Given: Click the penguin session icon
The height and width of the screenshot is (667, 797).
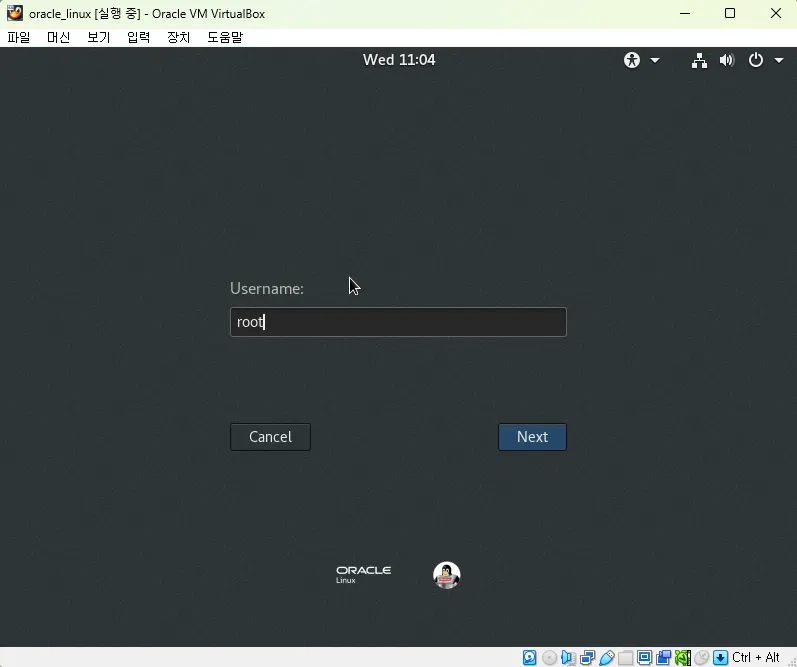Looking at the screenshot, I should 447,575.
